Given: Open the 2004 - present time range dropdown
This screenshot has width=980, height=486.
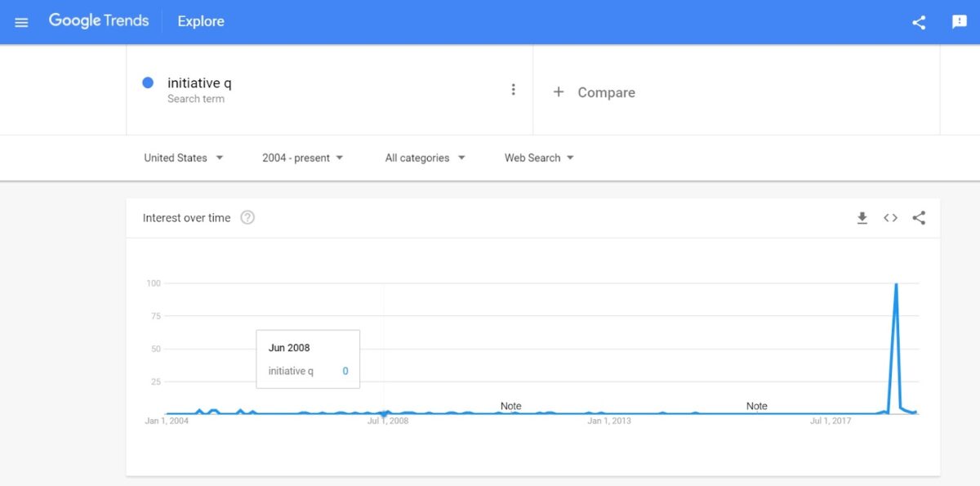Looking at the screenshot, I should point(302,158).
